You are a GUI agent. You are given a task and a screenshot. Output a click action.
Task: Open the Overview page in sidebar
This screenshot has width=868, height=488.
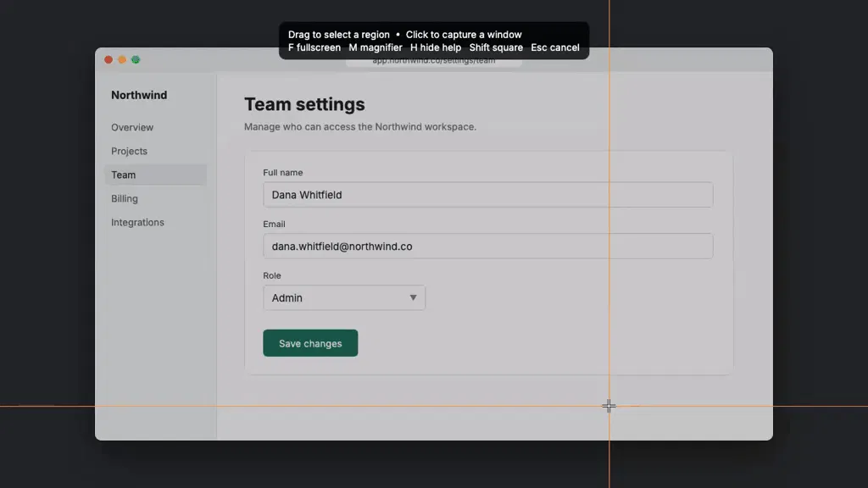[x=131, y=127]
